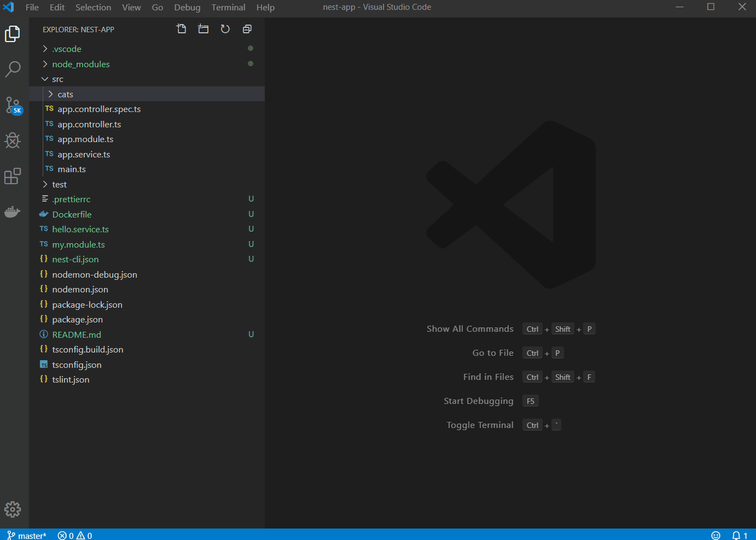The image size is (756, 540).
Task: Maximize the VS Code window
Action: [711, 7]
